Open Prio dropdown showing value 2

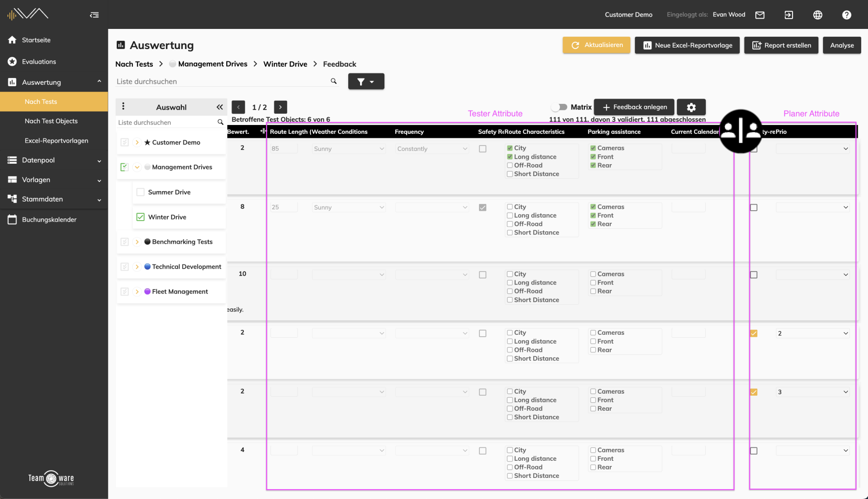click(x=813, y=333)
